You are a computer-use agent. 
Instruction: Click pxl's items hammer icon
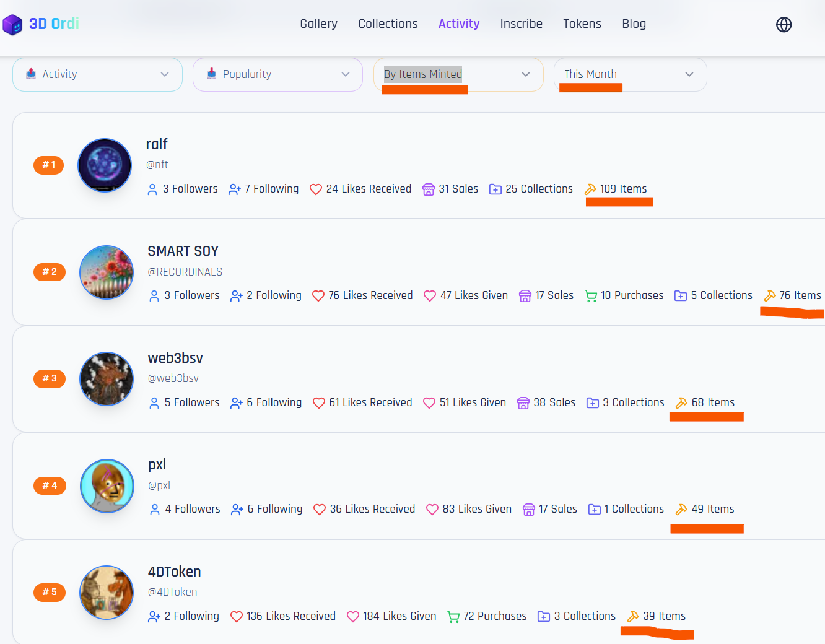coord(681,510)
